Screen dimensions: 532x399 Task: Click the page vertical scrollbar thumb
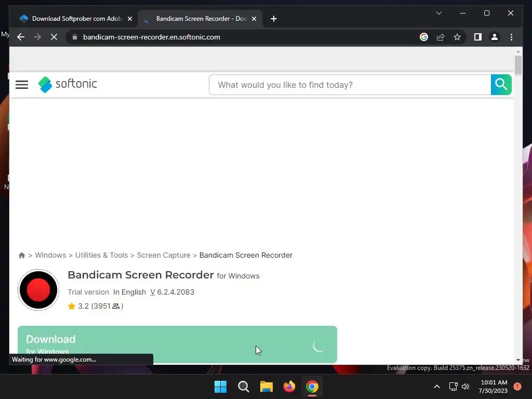click(518, 65)
